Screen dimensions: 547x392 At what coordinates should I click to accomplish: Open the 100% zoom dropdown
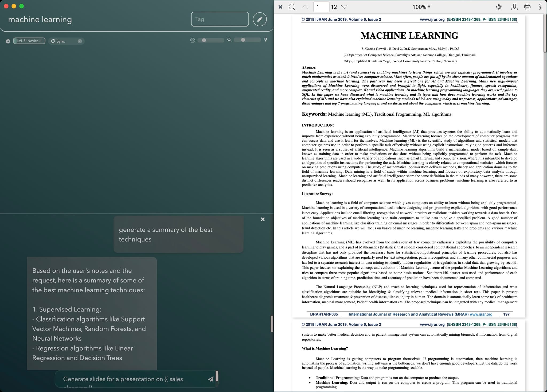(x=421, y=7)
